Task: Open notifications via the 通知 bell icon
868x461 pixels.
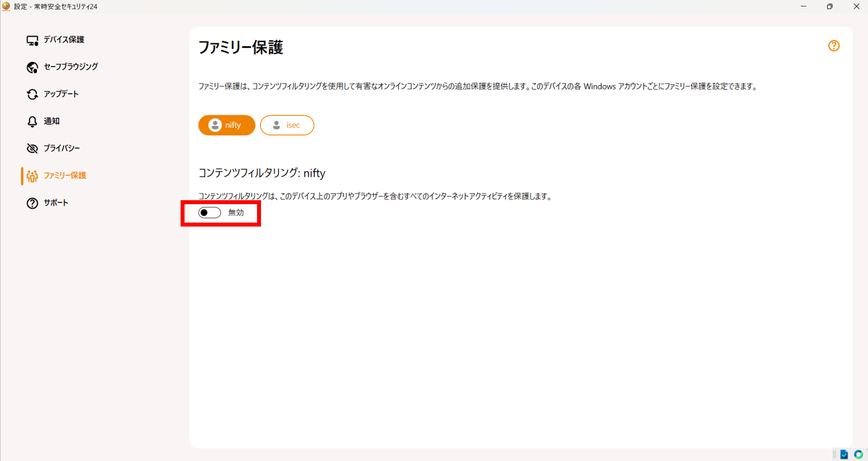Action: (x=32, y=121)
